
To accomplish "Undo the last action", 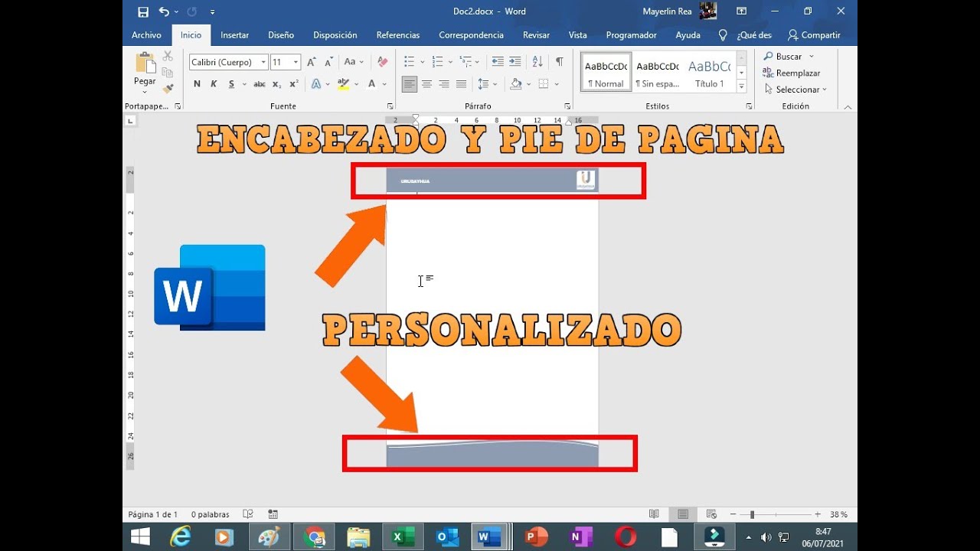I will (164, 11).
